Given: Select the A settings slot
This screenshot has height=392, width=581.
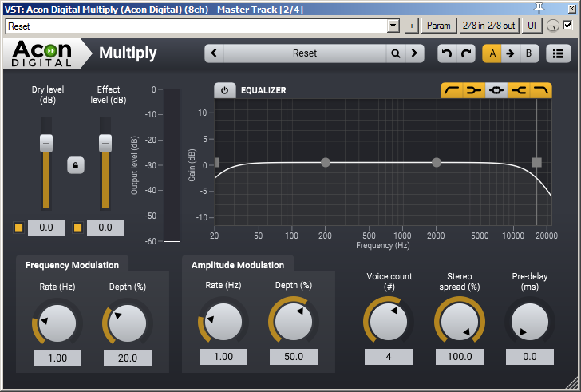Looking at the screenshot, I should point(492,53).
